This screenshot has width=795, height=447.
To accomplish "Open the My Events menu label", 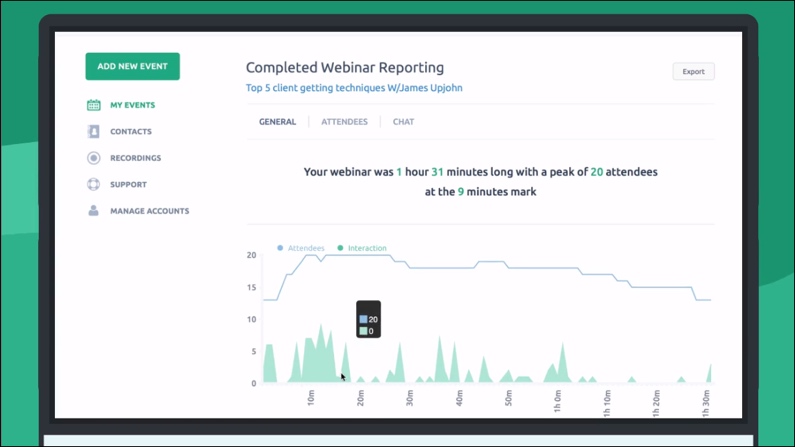I will click(x=133, y=105).
